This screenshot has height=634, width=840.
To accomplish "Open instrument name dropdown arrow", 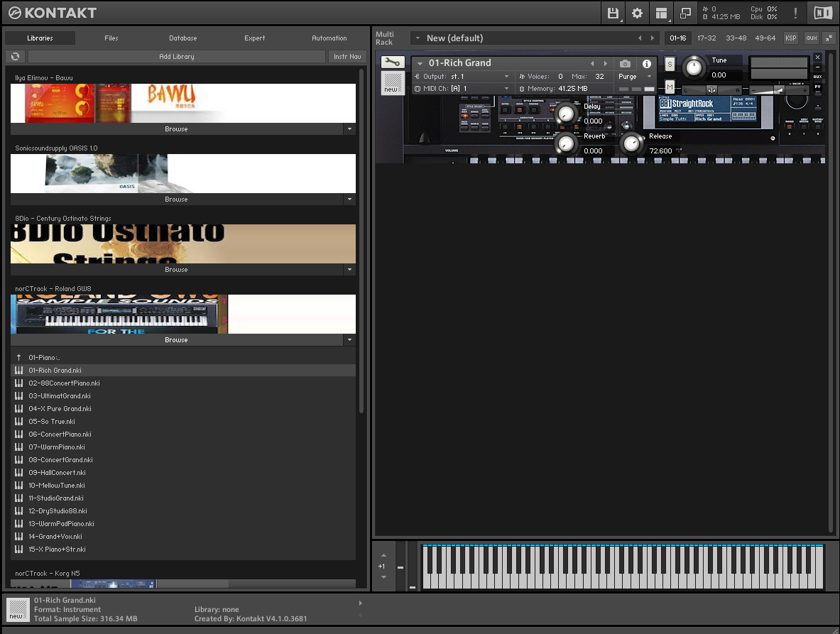I will [420, 63].
